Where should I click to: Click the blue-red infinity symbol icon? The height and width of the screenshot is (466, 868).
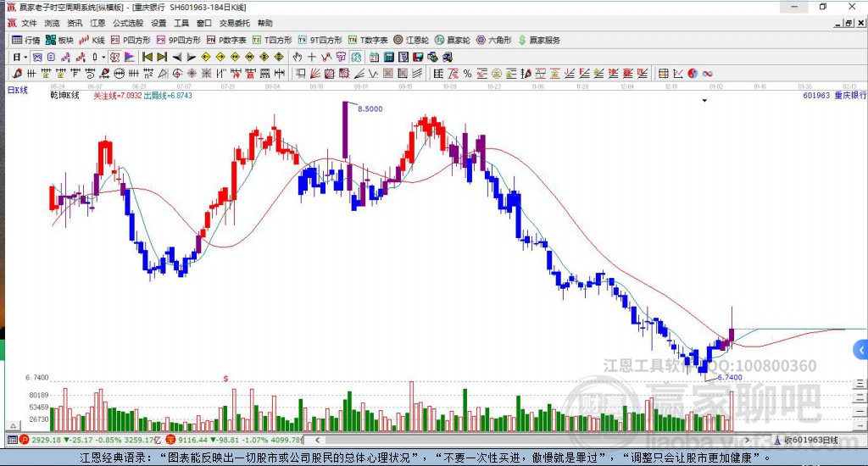(707, 74)
